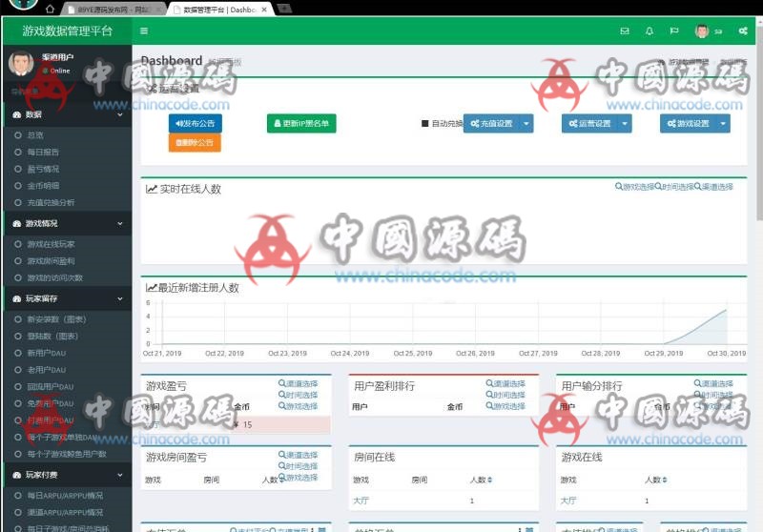Sort 游戏在线 table by 人数 column
Viewport: 763px width, 532px height.
click(656, 480)
